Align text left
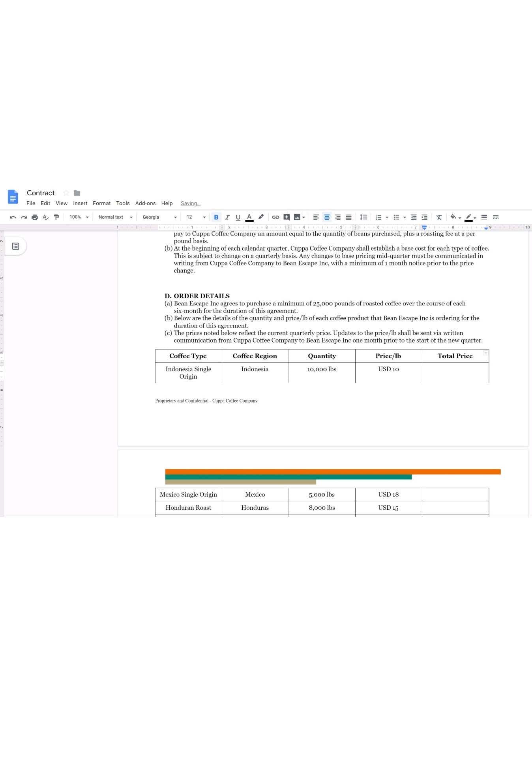 tap(316, 217)
